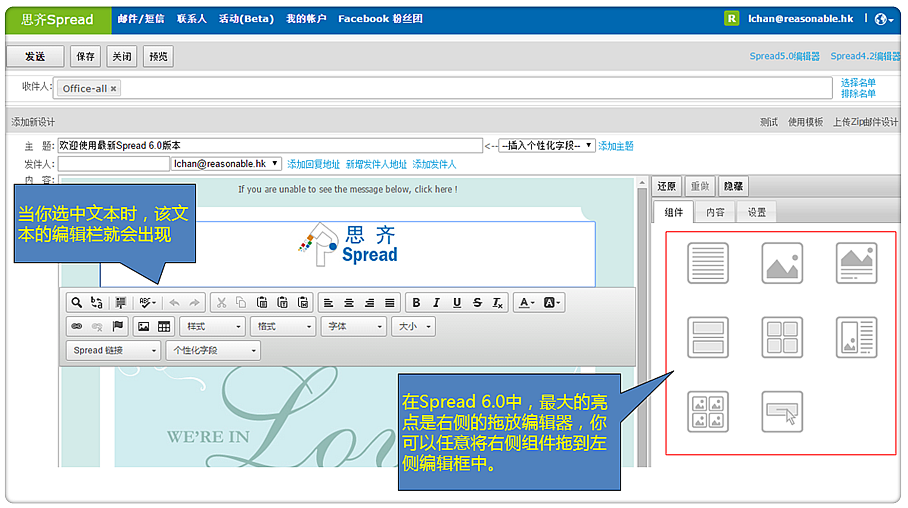Image resolution: width=908 pixels, height=508 pixels.
Task: Switch to the 设置 tab
Action: [756, 212]
